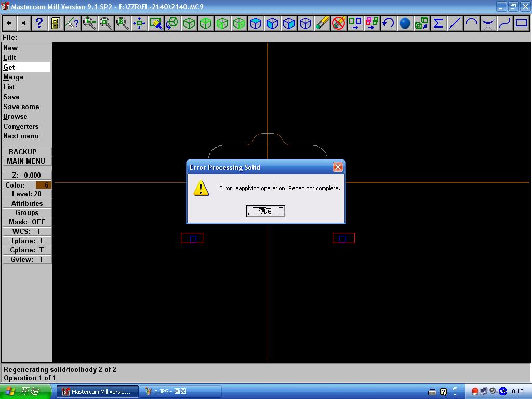532x399 pixels.
Task: Choose New from the File menu
Action: tap(10, 48)
